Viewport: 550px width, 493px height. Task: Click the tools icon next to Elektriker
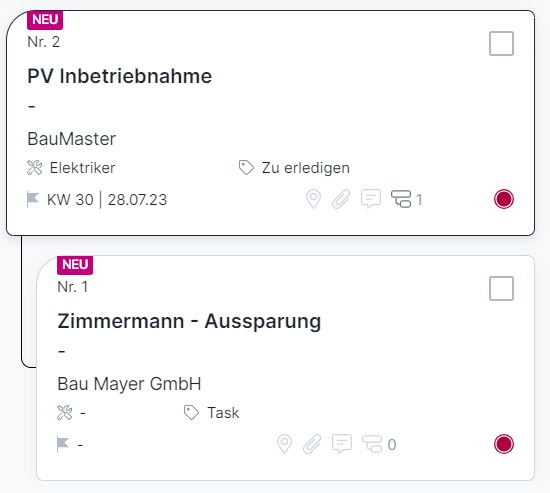click(x=34, y=167)
